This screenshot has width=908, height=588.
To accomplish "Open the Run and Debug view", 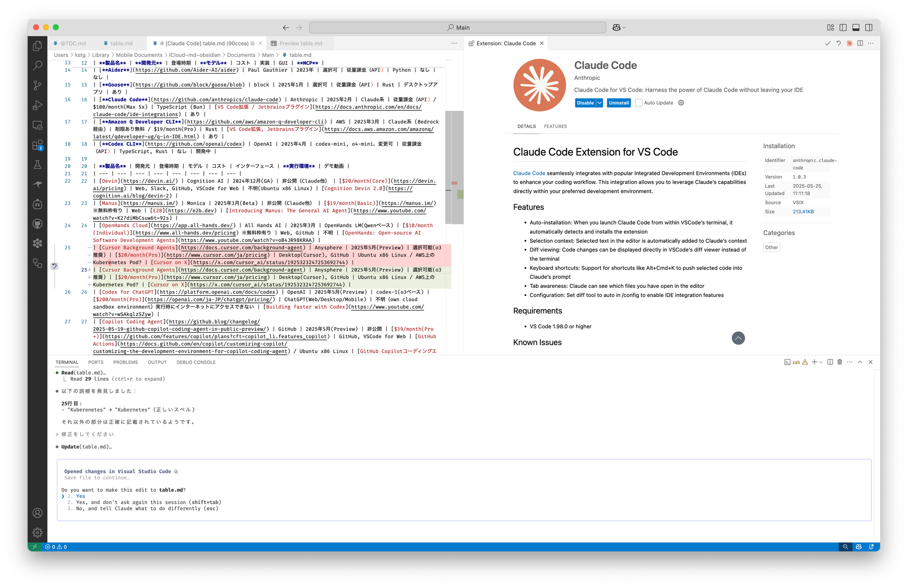I will 38,105.
